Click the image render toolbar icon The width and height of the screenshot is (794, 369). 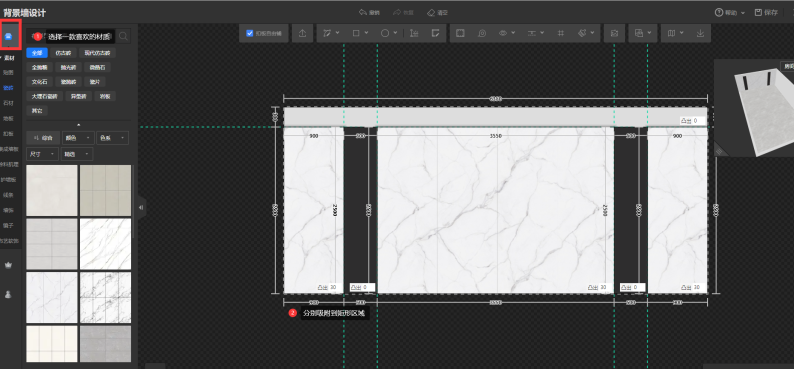point(614,33)
